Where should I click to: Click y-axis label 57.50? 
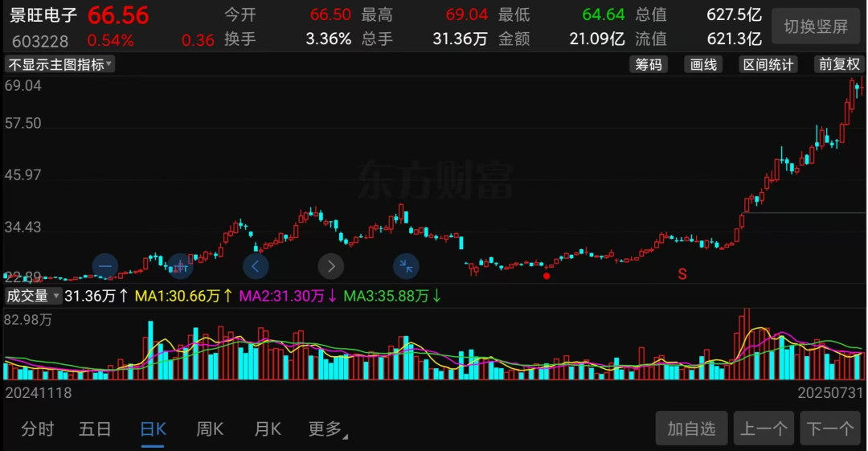pyautogui.click(x=23, y=123)
